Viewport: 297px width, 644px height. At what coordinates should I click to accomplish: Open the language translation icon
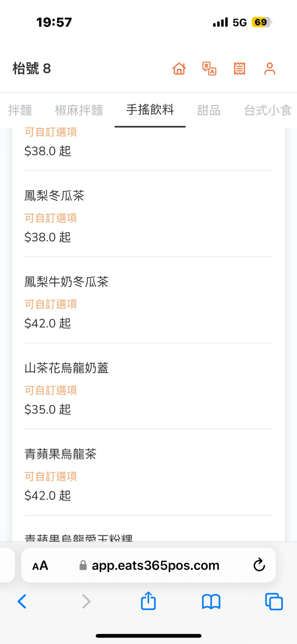209,69
